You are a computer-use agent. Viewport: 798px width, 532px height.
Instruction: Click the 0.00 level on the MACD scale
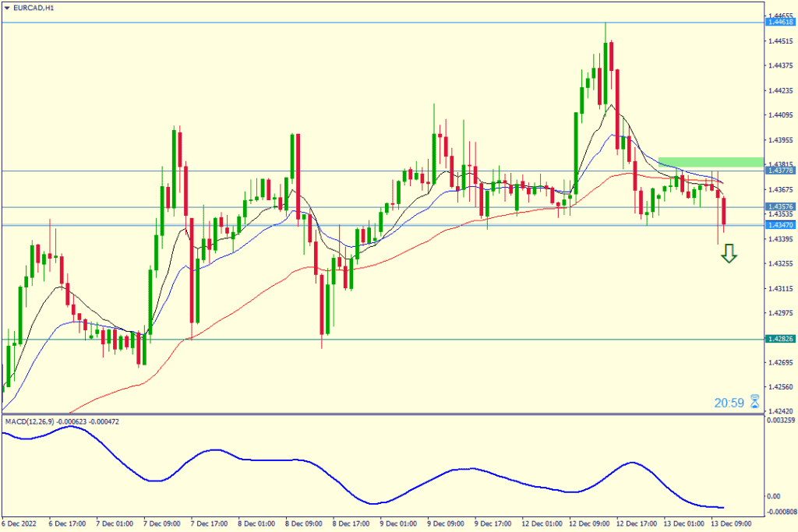[x=773, y=496]
